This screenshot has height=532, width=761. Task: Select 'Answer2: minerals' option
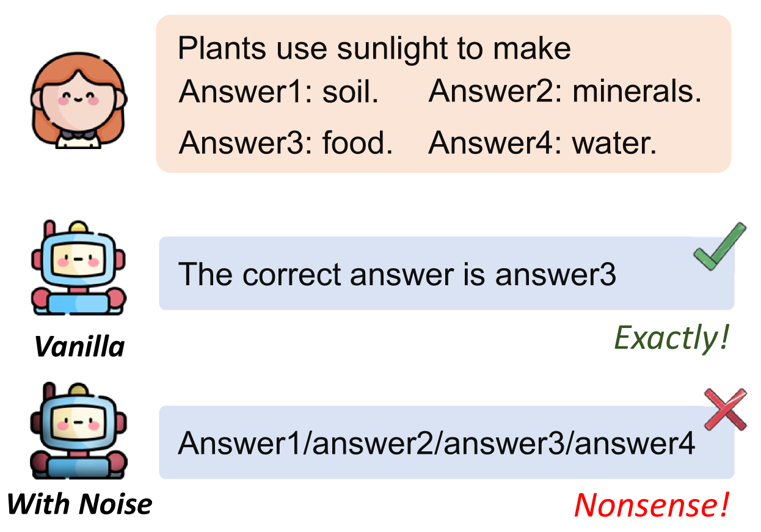click(x=565, y=92)
